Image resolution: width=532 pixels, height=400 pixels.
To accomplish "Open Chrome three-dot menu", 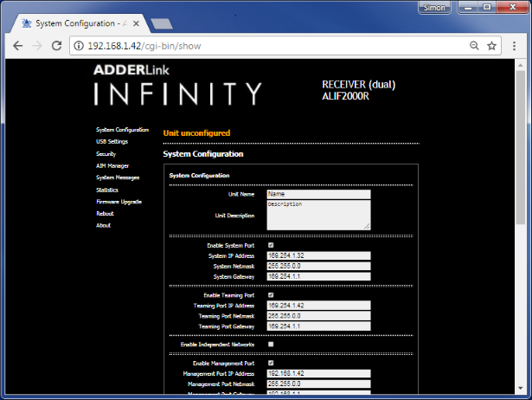I will click(514, 46).
